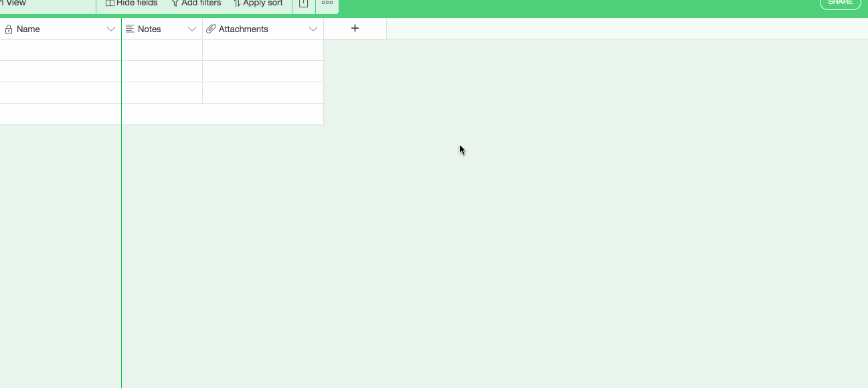Click the first row's Attachments cell
The height and width of the screenshot is (388, 868).
click(263, 50)
